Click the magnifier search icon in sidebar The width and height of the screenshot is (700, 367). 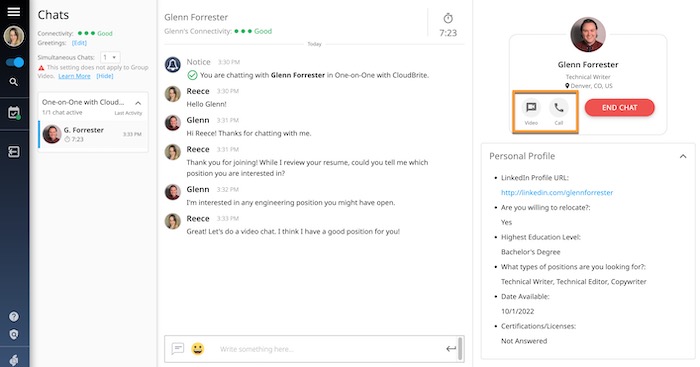[x=14, y=82]
